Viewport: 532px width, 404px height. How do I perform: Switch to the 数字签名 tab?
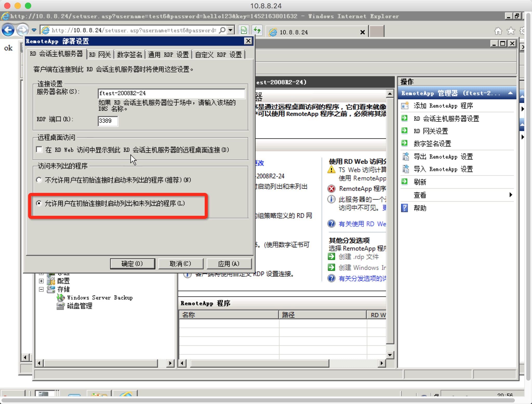point(130,55)
